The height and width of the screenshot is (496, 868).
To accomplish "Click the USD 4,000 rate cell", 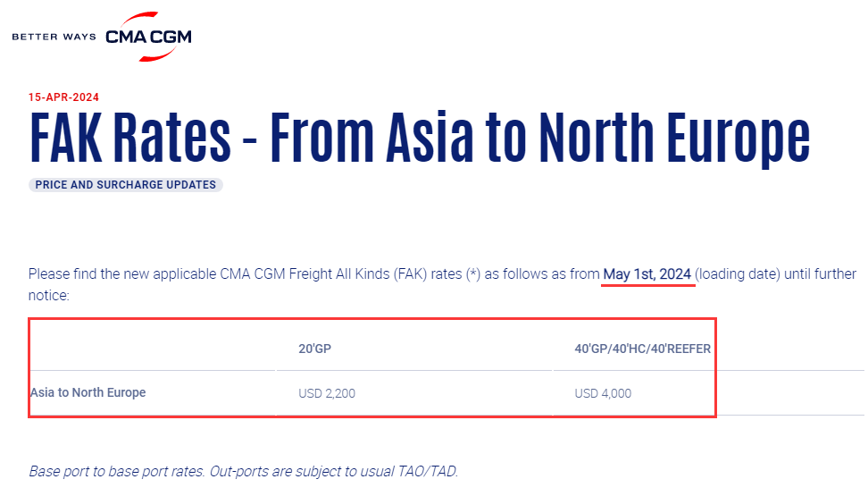I will point(603,393).
